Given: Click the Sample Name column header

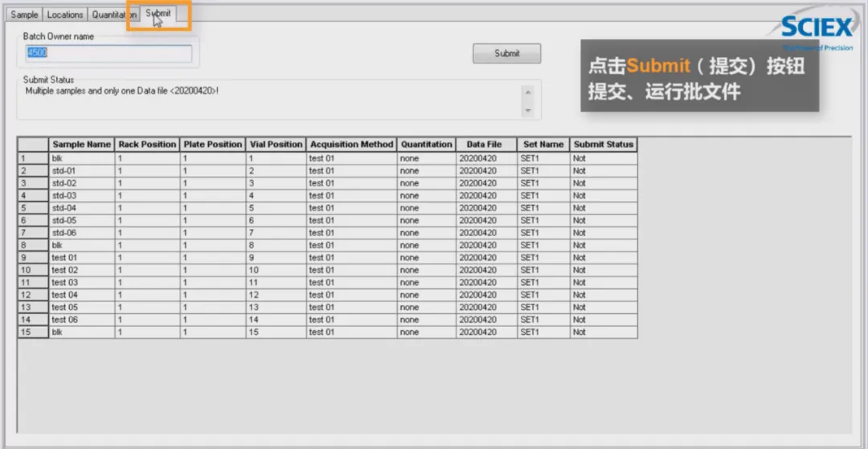Looking at the screenshot, I should [82, 145].
